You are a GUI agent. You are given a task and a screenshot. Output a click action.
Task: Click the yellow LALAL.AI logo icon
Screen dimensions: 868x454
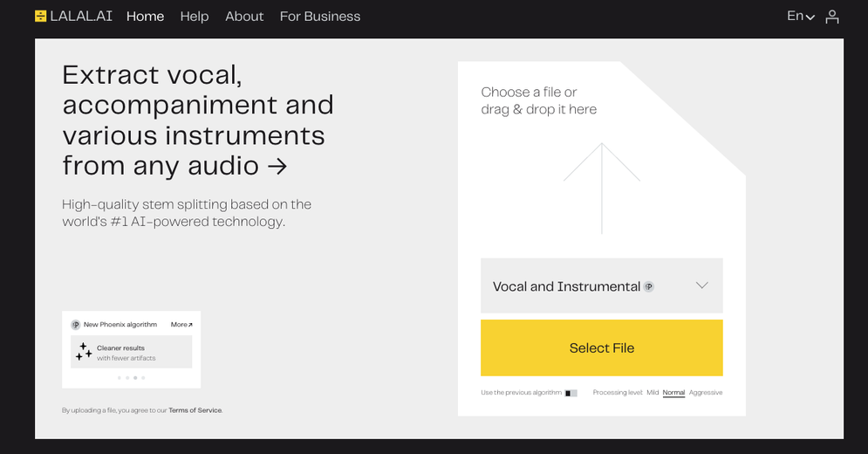click(40, 16)
